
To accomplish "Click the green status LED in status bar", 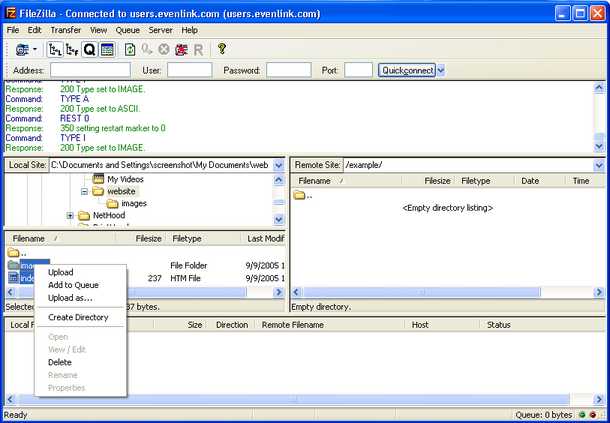I will tap(582, 415).
